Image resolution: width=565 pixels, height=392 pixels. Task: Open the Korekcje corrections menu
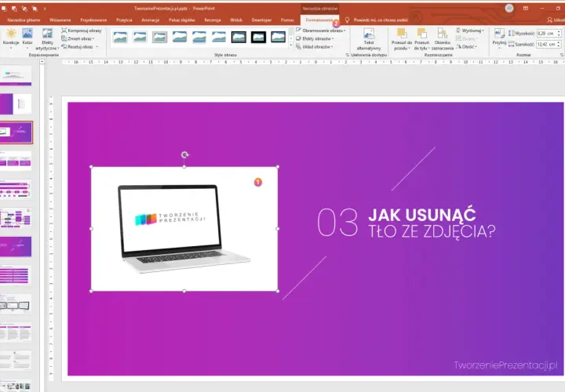(11, 38)
